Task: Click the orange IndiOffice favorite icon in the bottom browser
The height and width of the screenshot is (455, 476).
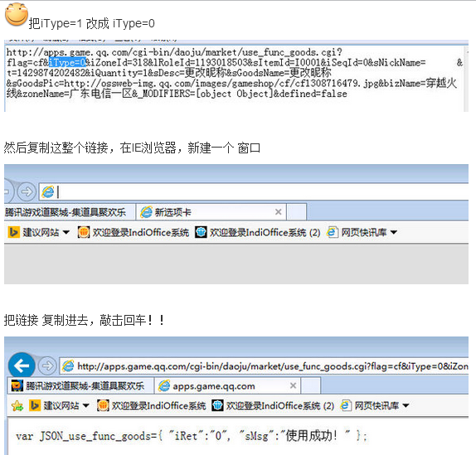Action: (x=103, y=405)
